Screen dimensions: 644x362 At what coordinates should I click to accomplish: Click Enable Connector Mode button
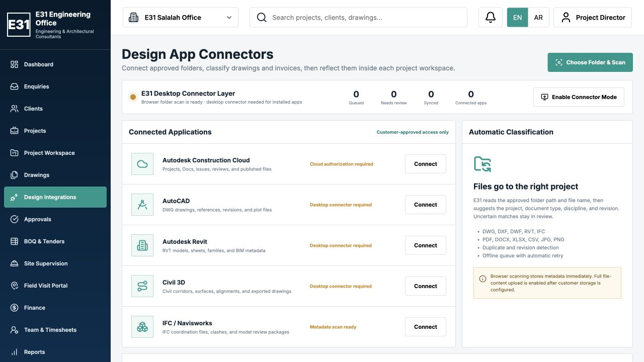pos(579,97)
